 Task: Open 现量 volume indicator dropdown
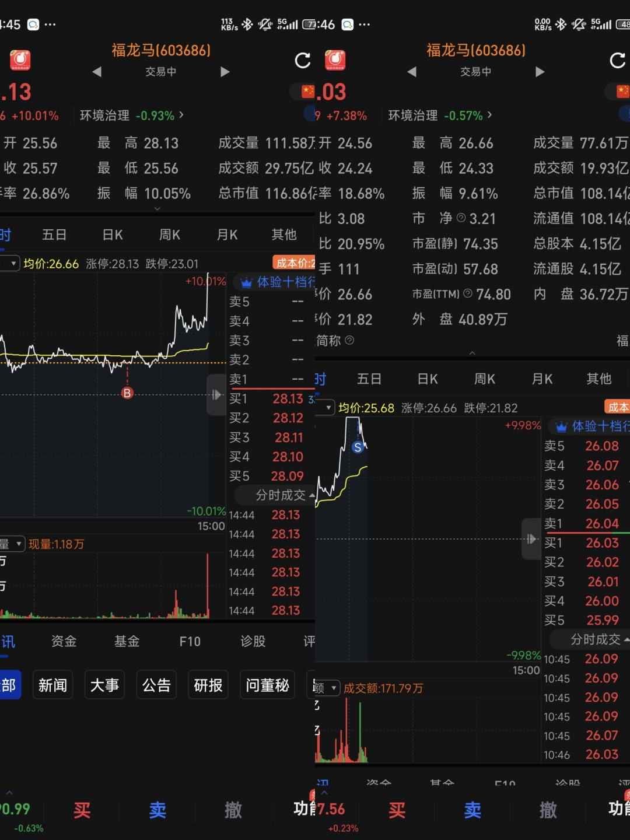[14, 544]
